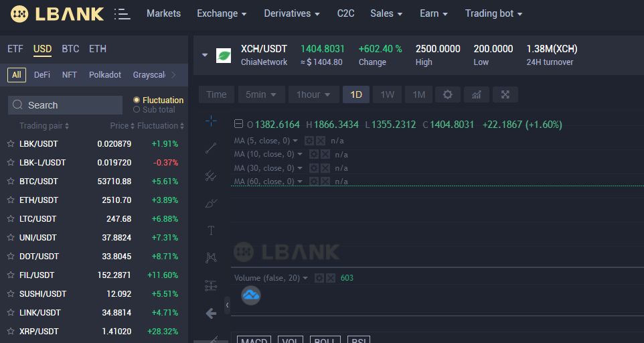Select the 1W chart interval

388,94
